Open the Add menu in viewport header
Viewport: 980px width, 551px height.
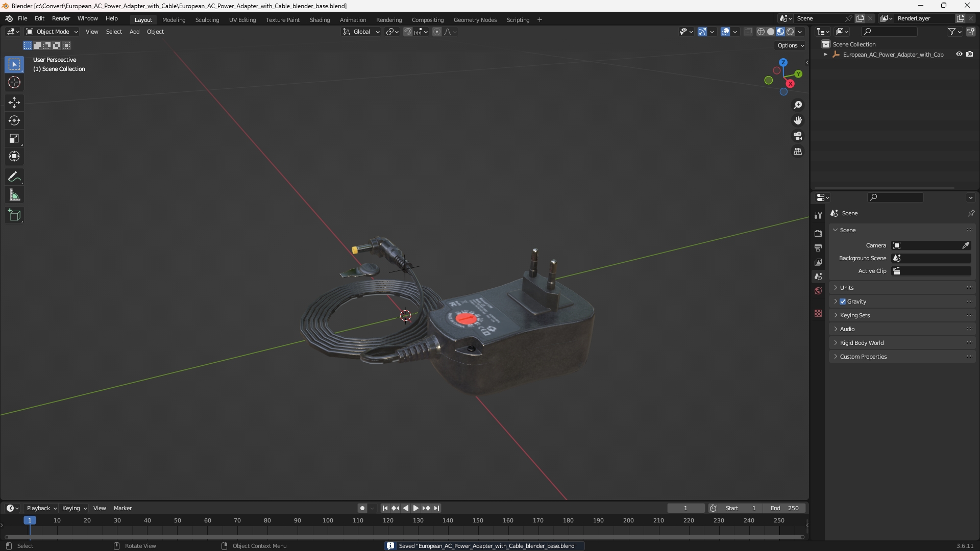[x=134, y=32]
